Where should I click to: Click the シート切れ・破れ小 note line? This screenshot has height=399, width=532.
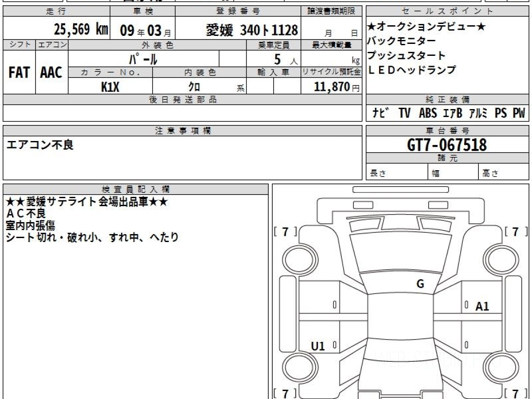[x=92, y=237]
